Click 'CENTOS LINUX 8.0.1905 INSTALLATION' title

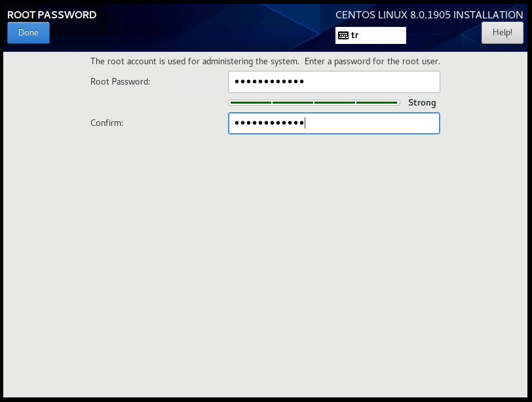(x=429, y=15)
